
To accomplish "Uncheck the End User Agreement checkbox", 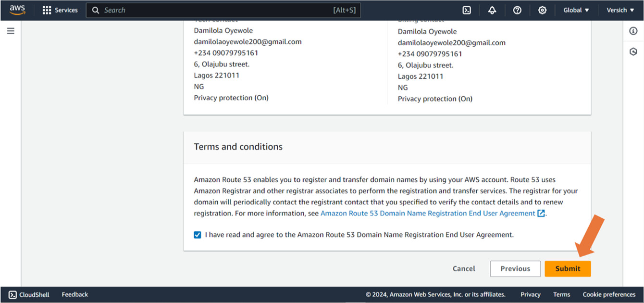I will pos(198,235).
